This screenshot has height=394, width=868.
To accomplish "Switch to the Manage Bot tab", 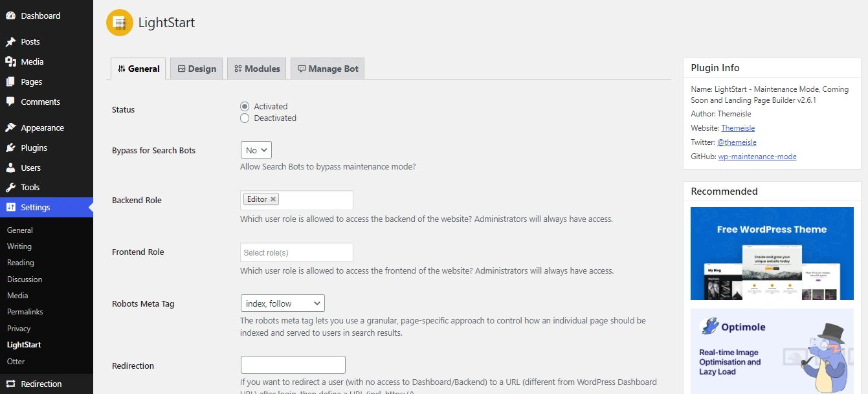I will (x=328, y=69).
